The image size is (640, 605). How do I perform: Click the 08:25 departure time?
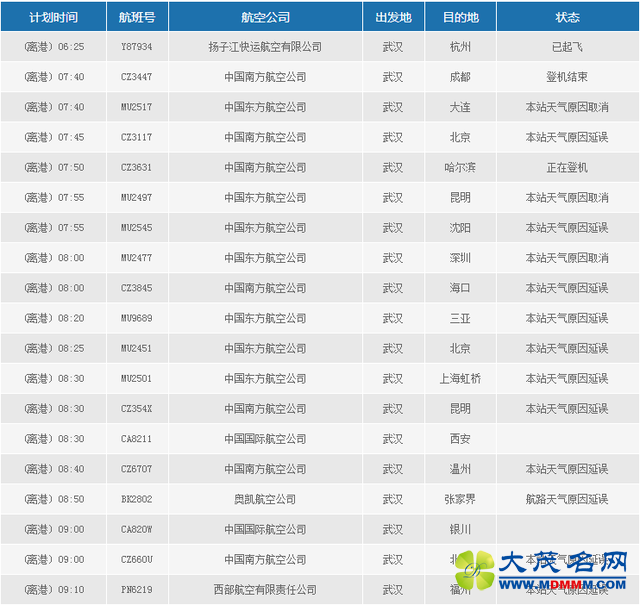pos(71,349)
